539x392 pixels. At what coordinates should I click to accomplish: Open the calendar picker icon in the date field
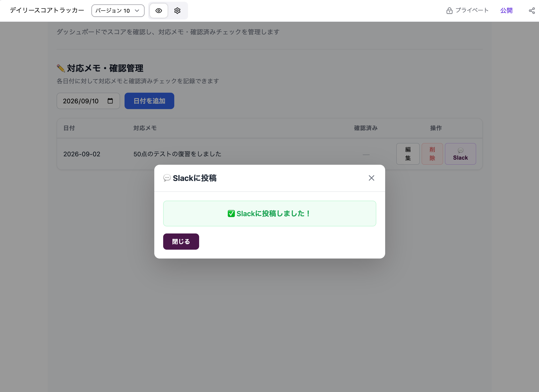[110, 101]
